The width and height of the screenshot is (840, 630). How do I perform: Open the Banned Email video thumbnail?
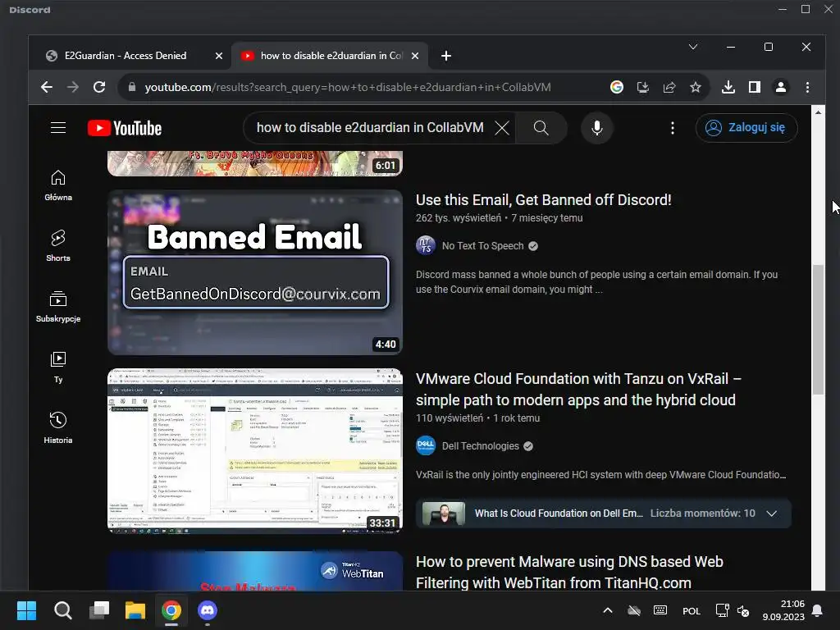(255, 272)
